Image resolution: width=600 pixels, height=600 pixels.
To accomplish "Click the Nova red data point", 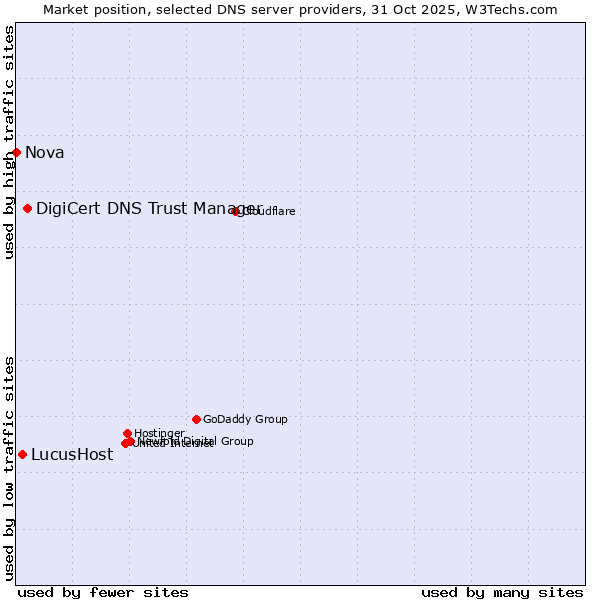I will (17, 152).
